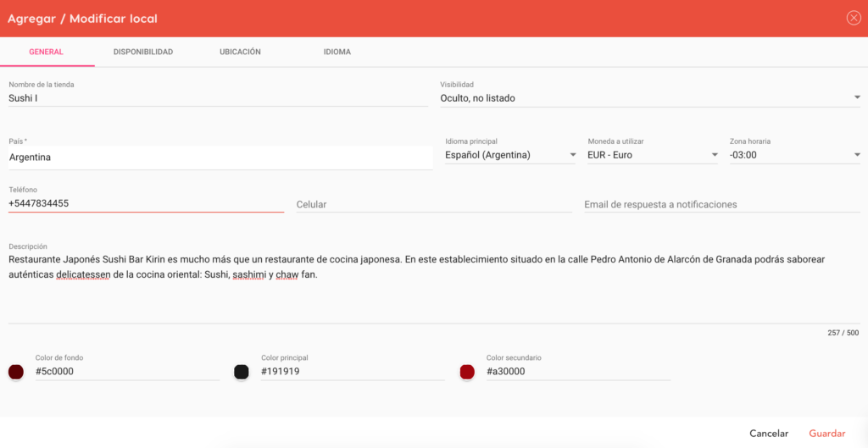This screenshot has height=448, width=868.
Task: Edit the #a30000 hex value field
Action: coord(578,372)
